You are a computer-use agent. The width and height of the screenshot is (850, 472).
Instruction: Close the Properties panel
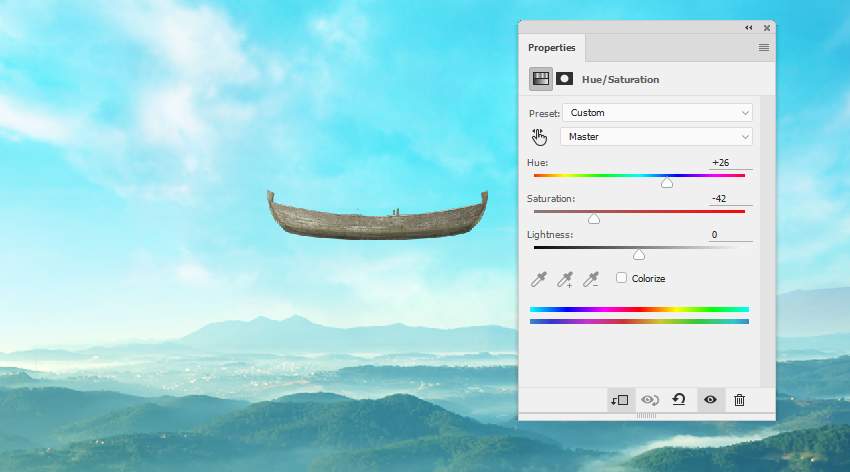[x=767, y=28]
